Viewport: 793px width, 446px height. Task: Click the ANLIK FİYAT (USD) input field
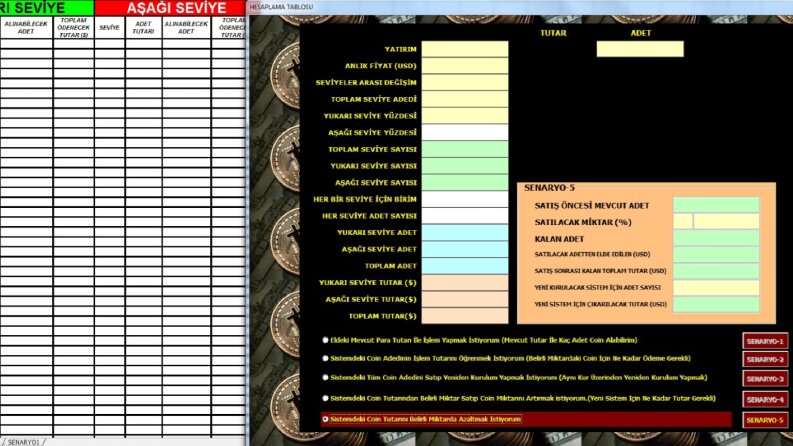click(x=465, y=66)
